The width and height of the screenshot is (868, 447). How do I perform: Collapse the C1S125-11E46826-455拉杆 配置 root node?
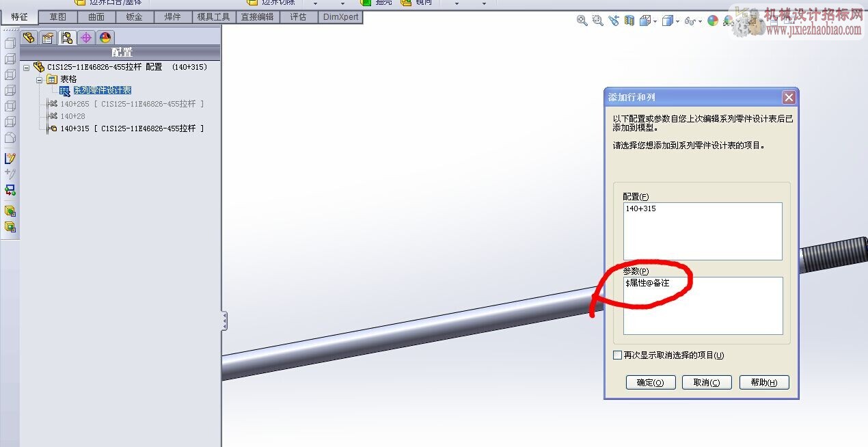point(26,67)
